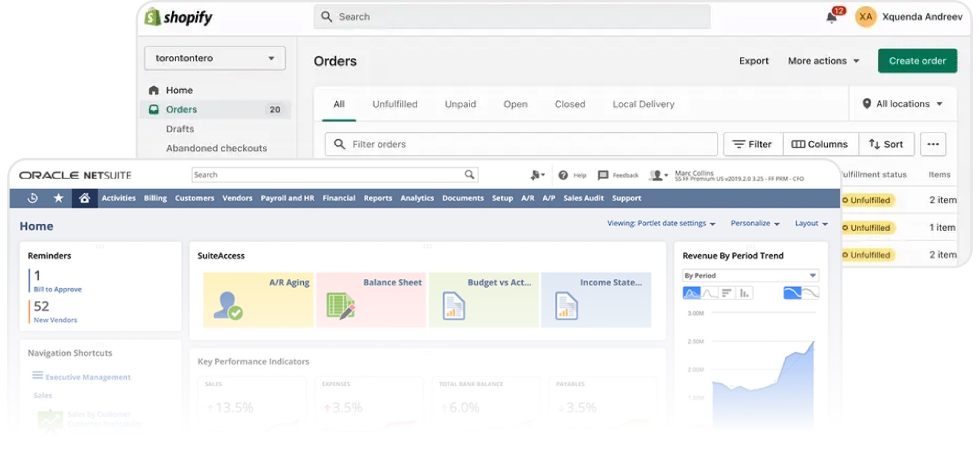Click the Columns button

point(821,144)
